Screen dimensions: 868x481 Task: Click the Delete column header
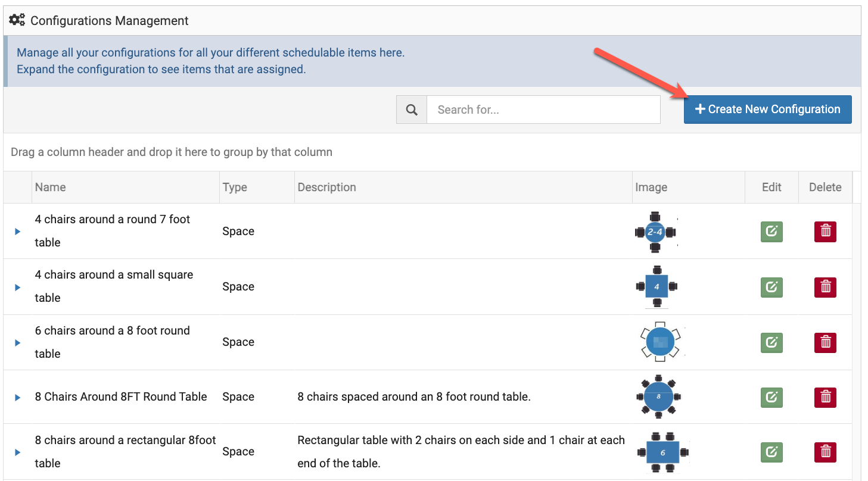[825, 187]
